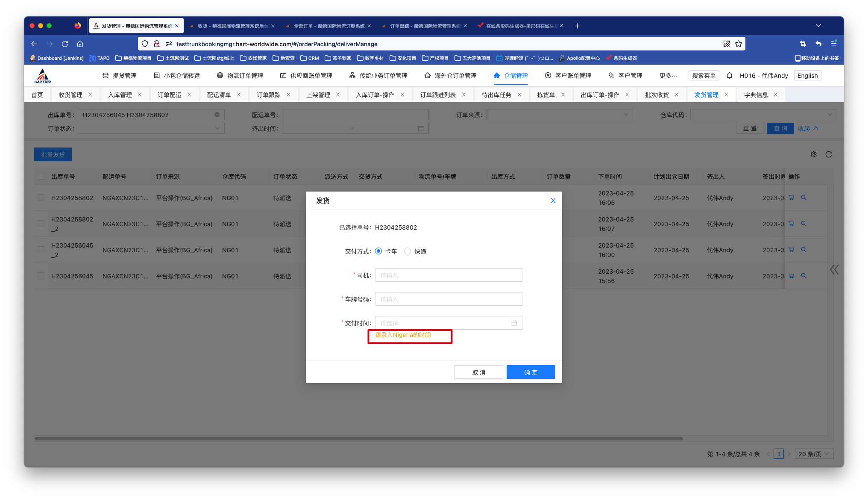The width and height of the screenshot is (868, 499).
Task: Click the 司机 input field
Action: point(448,275)
